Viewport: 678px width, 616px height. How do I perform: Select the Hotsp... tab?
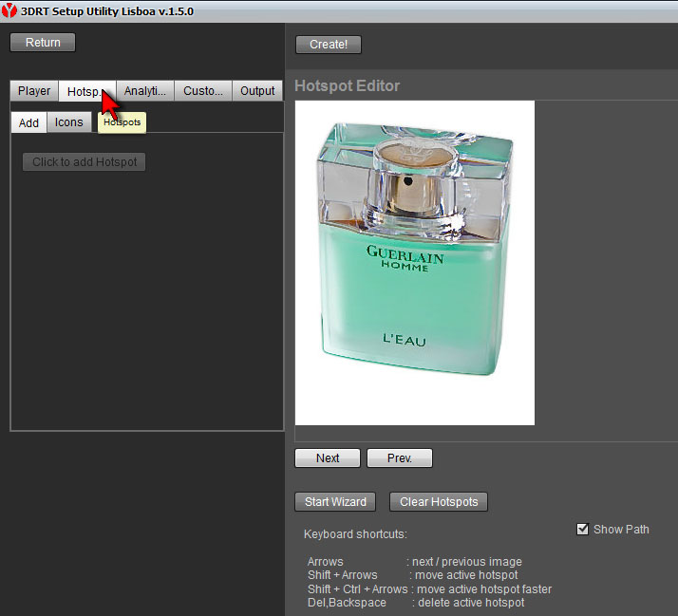coord(87,91)
